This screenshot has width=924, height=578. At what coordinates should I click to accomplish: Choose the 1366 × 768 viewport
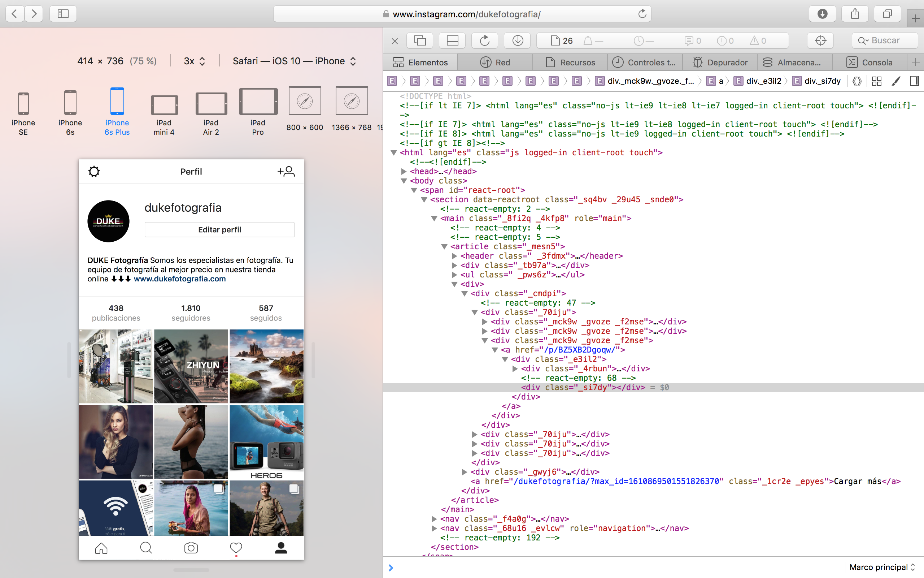[352, 109]
